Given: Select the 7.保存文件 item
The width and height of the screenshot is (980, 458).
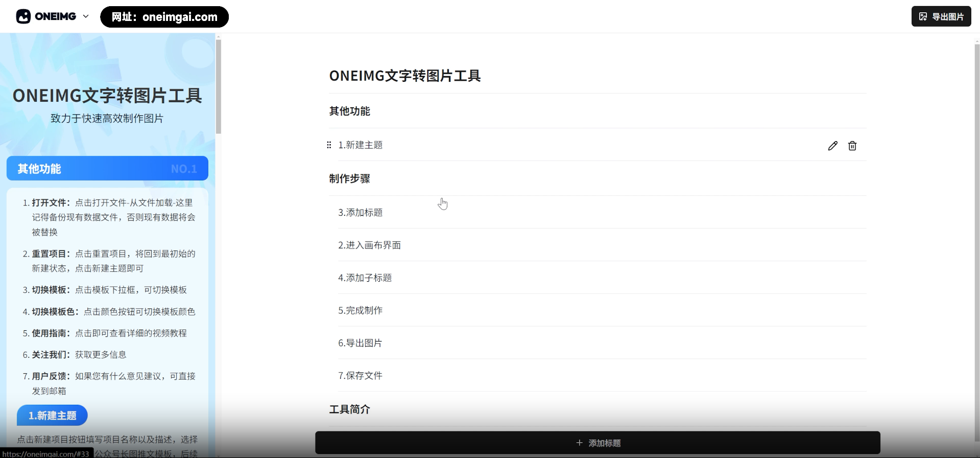Looking at the screenshot, I should tap(602, 376).
